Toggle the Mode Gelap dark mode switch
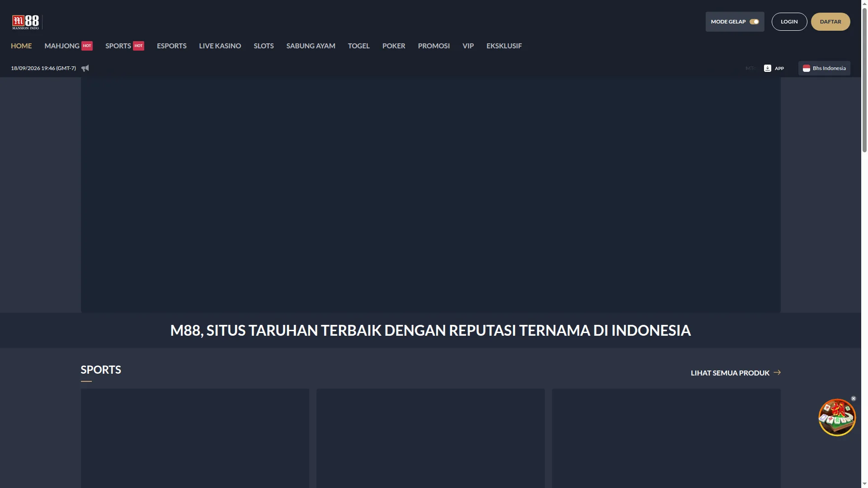 [x=754, y=22]
